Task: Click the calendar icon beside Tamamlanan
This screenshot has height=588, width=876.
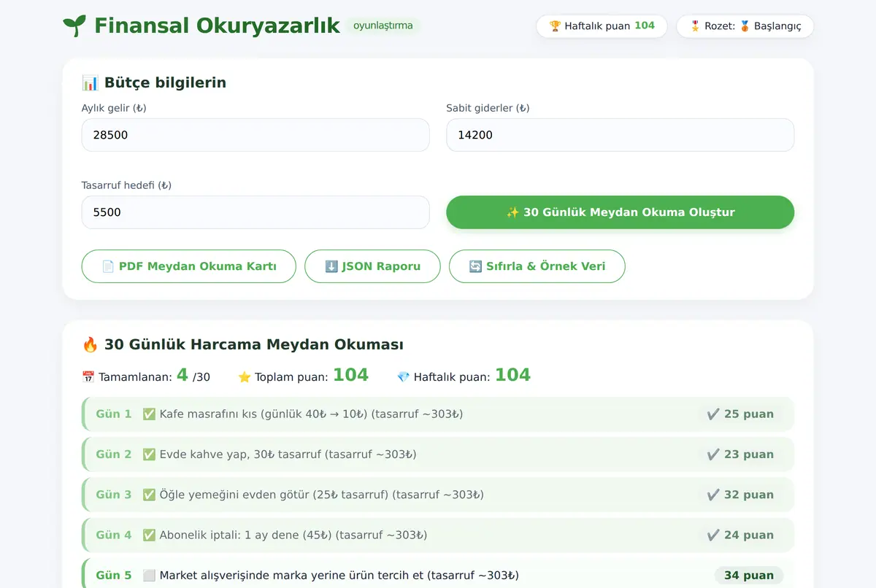Action: 88,377
